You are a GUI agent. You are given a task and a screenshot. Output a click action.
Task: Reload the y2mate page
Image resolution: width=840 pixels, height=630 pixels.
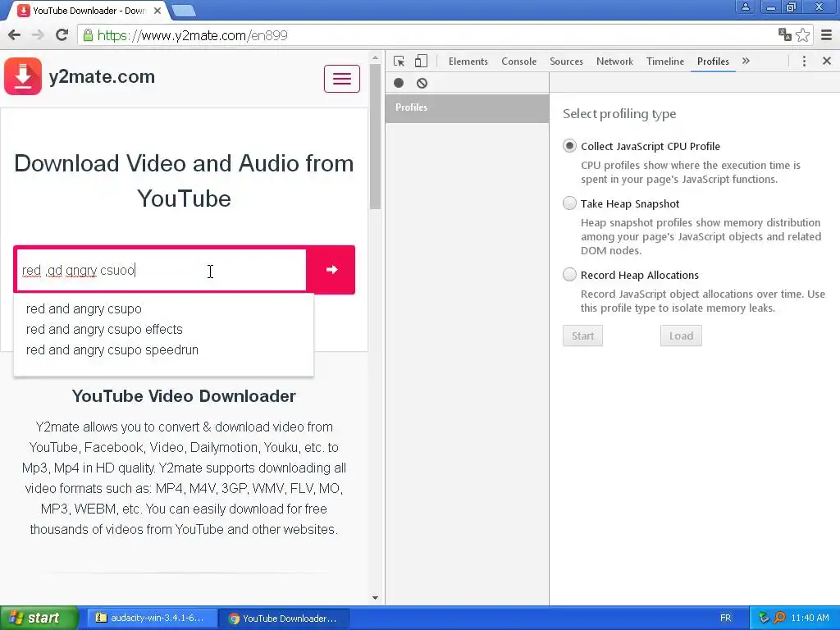click(x=62, y=34)
